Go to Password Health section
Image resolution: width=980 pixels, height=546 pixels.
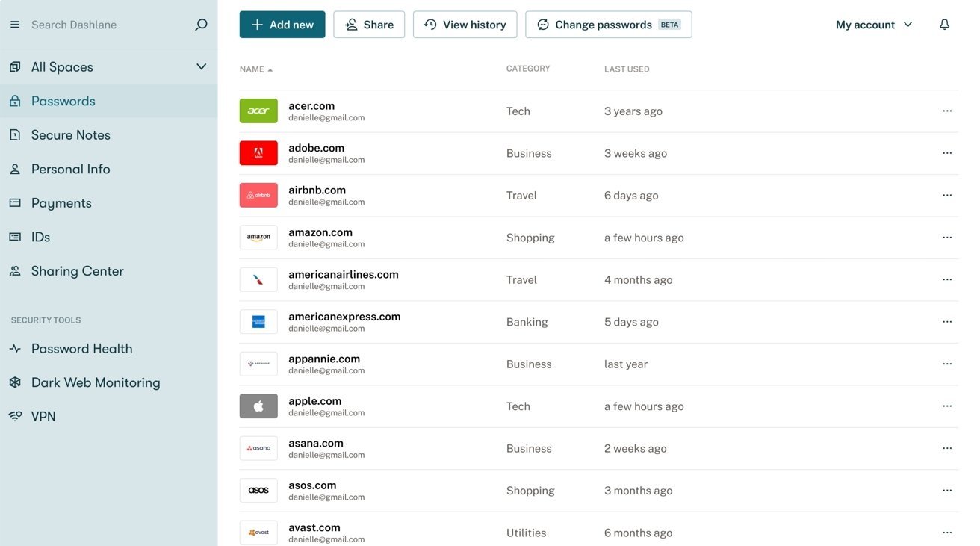(x=81, y=349)
